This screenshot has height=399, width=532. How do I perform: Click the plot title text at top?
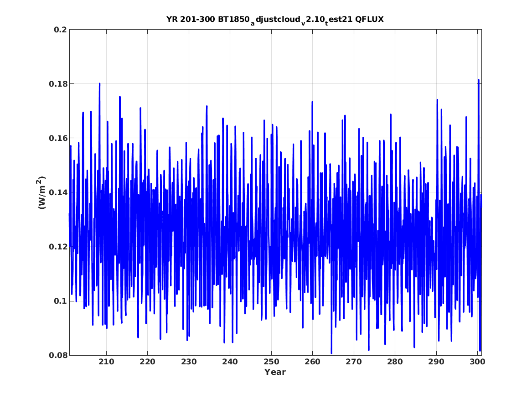click(x=275, y=20)
